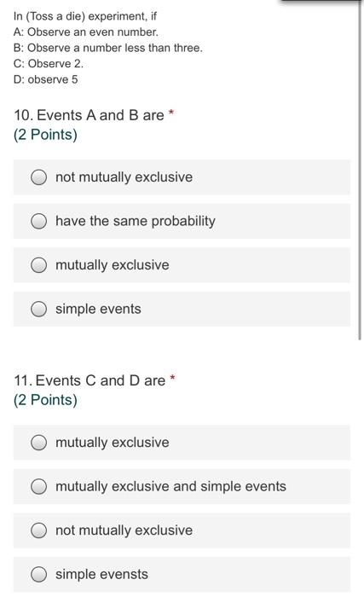Click the vertical scrollbar on the right edge
The height and width of the screenshot is (597, 364).
click(x=360, y=171)
